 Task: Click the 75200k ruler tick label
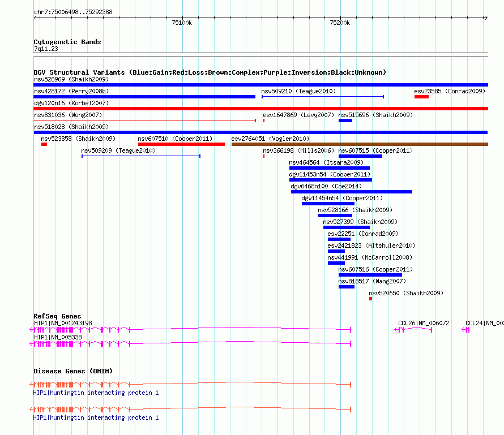(x=340, y=23)
